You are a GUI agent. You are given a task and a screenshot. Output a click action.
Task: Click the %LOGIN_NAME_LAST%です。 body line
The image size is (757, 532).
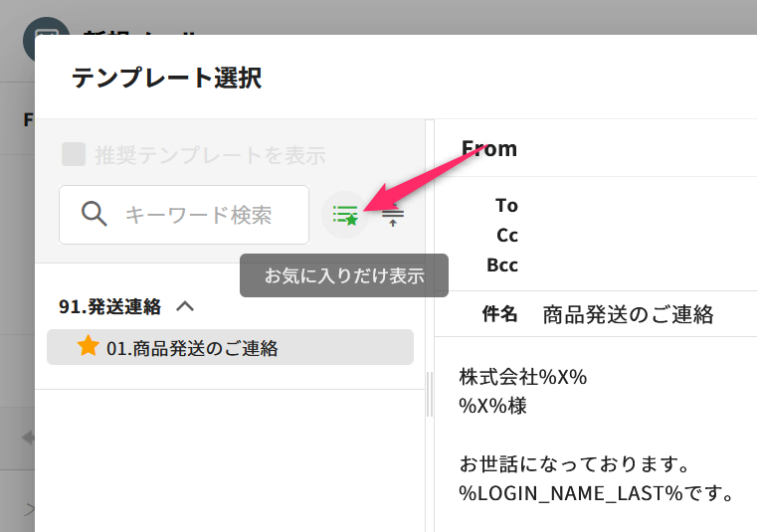pos(596,492)
